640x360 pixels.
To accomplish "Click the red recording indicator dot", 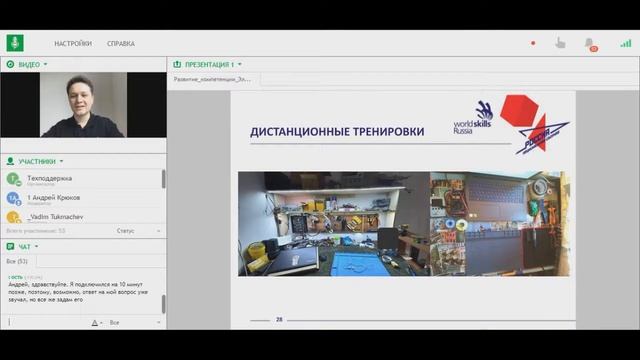I will click(x=533, y=43).
